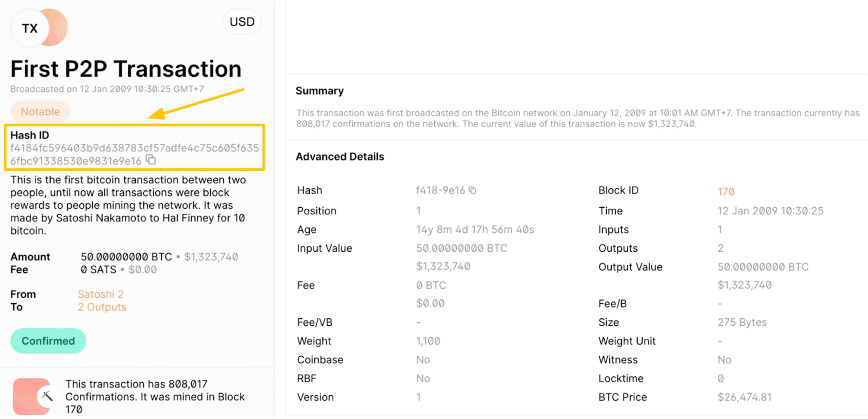Click the Advanced Details heading
The width and height of the screenshot is (868, 419).
[340, 156]
